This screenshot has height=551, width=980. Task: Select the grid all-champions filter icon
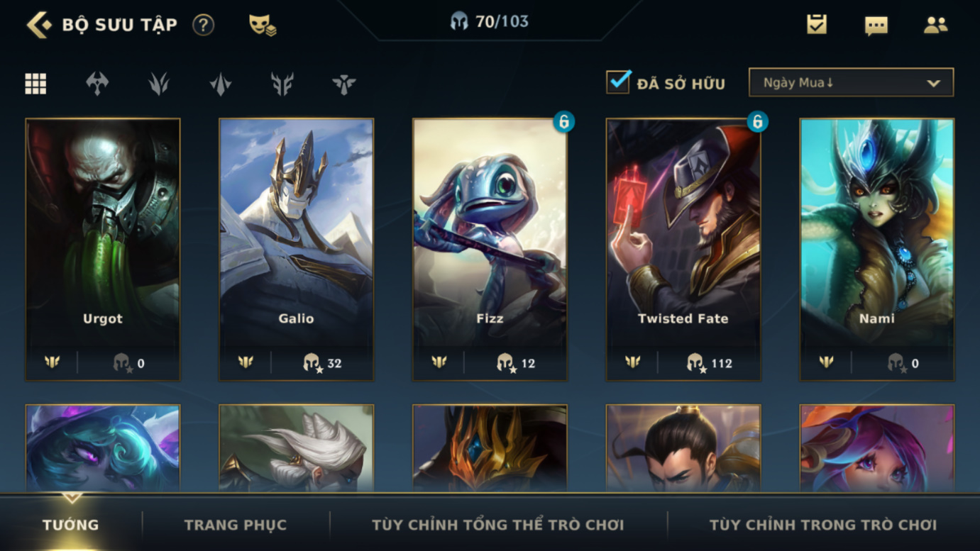coord(35,84)
